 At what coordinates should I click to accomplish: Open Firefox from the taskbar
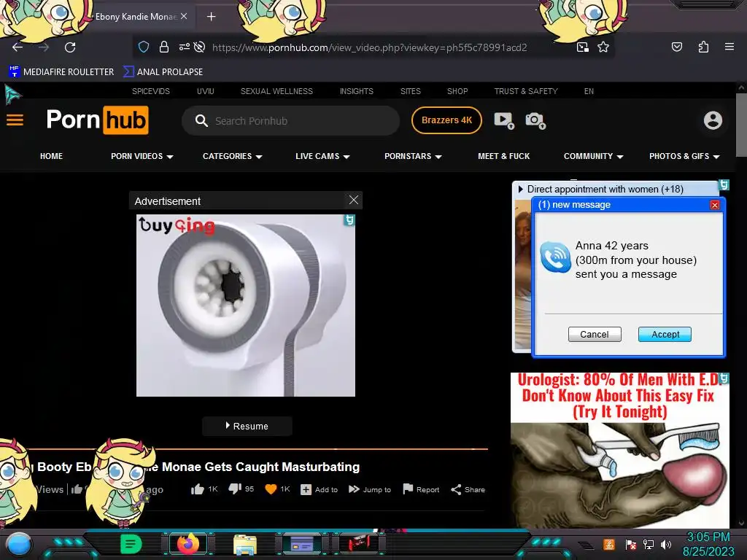coord(187,544)
